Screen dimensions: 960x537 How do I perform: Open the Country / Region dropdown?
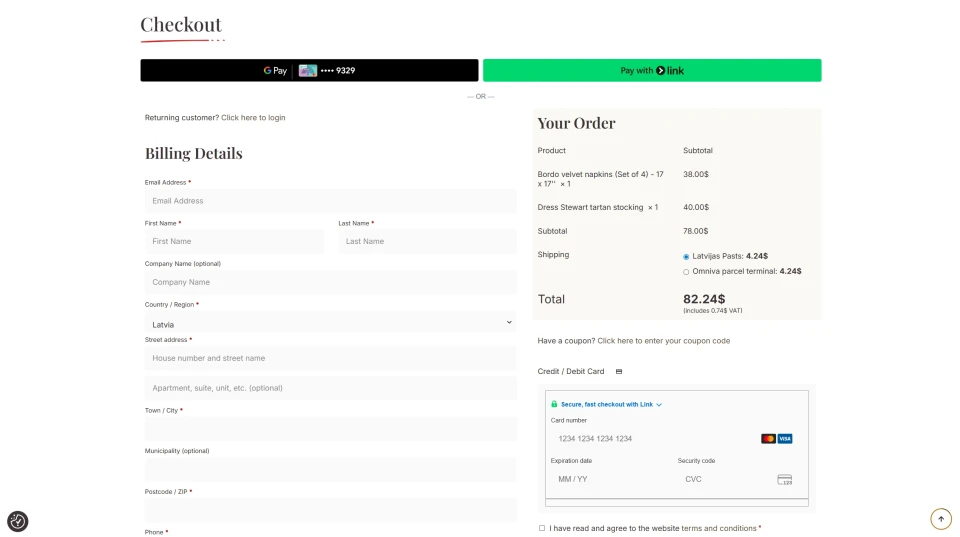coord(331,322)
